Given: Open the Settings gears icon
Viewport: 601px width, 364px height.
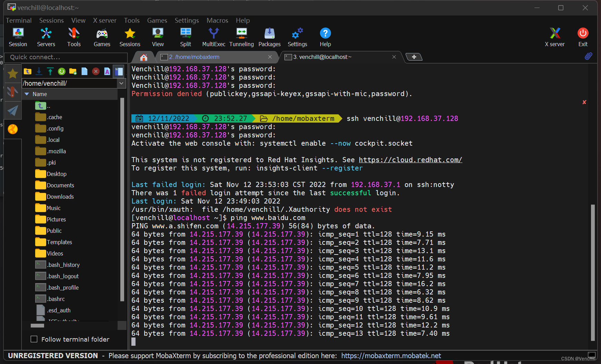Looking at the screenshot, I should tap(298, 37).
